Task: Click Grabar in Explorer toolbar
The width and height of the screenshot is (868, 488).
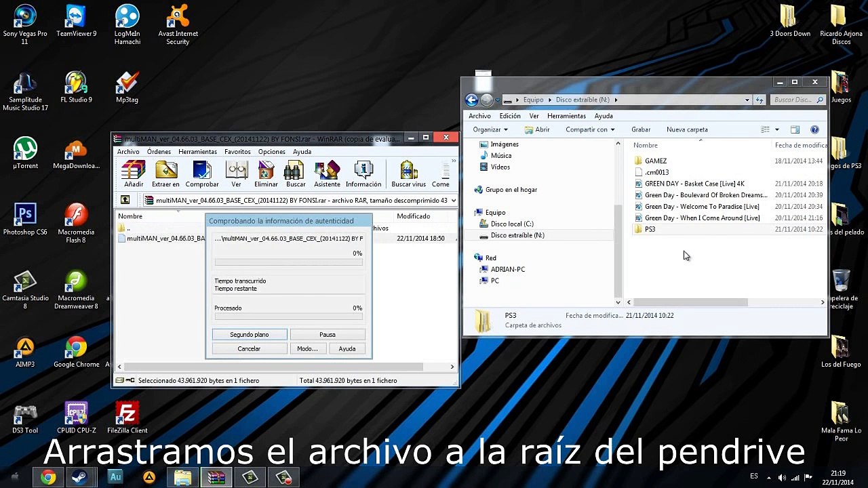Action: pyautogui.click(x=641, y=129)
